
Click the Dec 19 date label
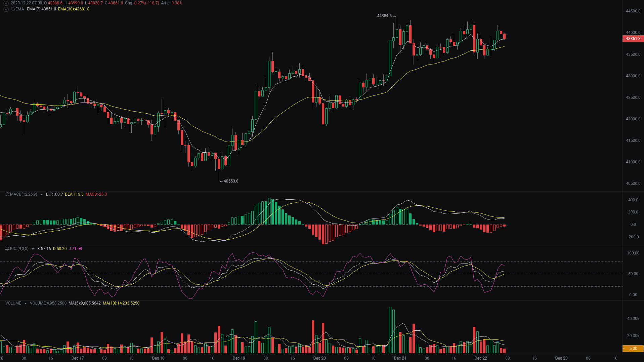(x=239, y=358)
